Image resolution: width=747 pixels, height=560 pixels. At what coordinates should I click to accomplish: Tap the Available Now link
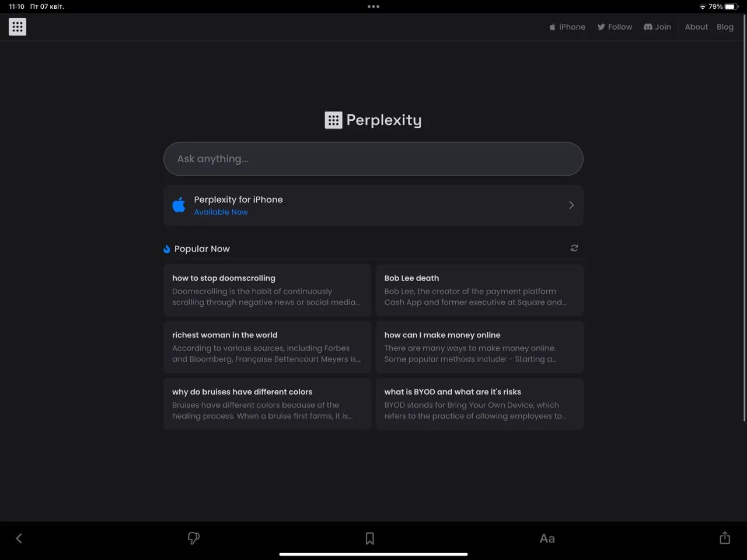pos(221,212)
